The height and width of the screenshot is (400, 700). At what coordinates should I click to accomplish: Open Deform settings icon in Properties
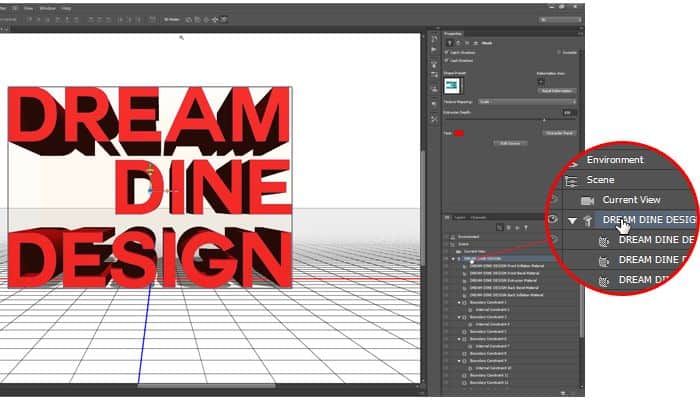(x=458, y=43)
